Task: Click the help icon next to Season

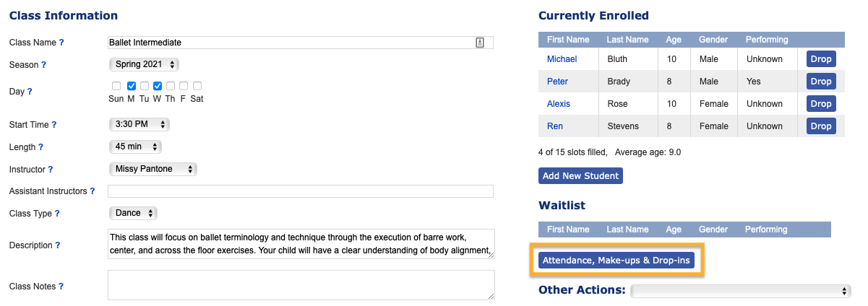Action: (43, 65)
